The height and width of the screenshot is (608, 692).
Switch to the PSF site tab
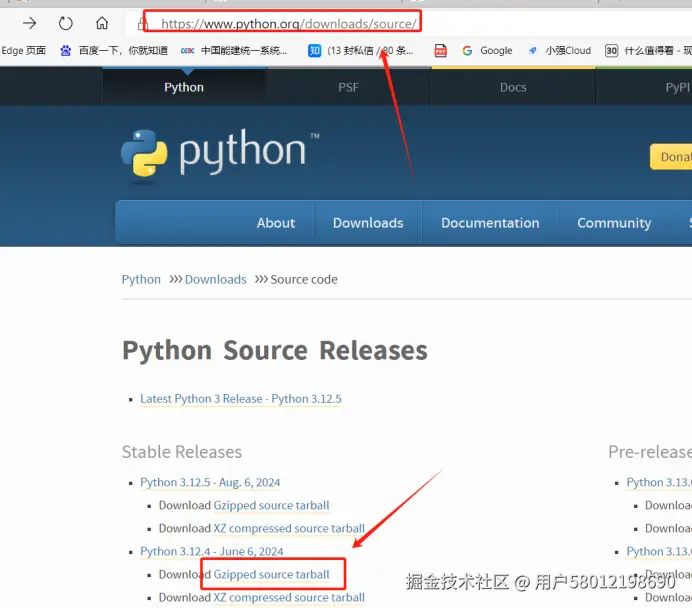click(x=348, y=87)
